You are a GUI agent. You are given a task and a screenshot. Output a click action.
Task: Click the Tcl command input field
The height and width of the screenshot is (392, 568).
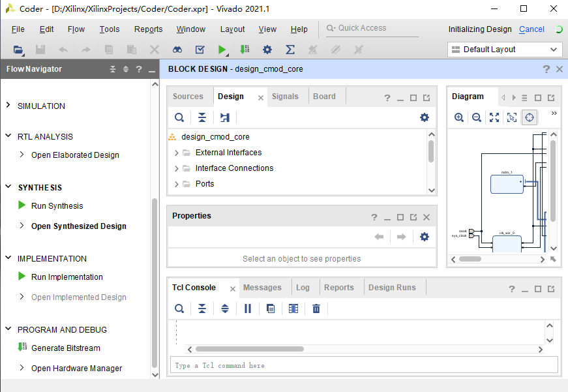(x=364, y=365)
